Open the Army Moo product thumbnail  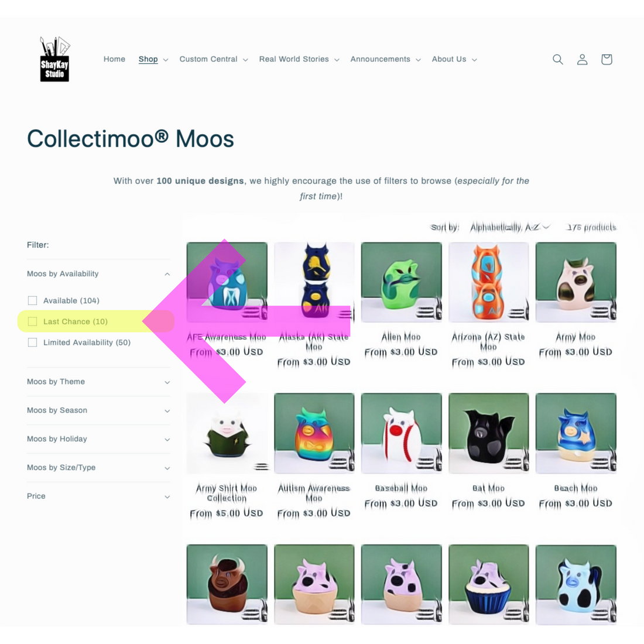coord(576,282)
